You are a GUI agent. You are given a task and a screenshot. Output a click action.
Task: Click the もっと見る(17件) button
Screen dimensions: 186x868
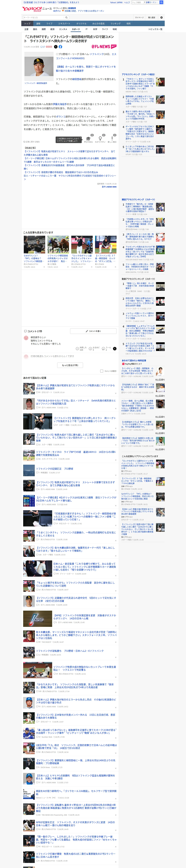[x=70, y=365]
